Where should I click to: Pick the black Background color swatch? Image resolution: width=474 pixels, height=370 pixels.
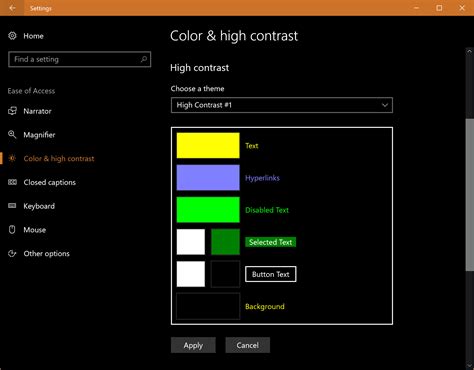[x=208, y=306]
